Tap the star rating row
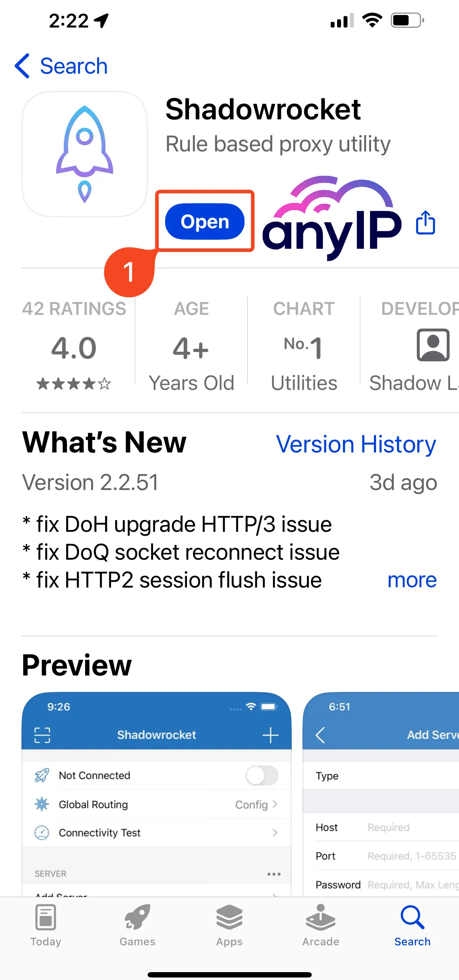The image size is (459, 980). point(74,383)
